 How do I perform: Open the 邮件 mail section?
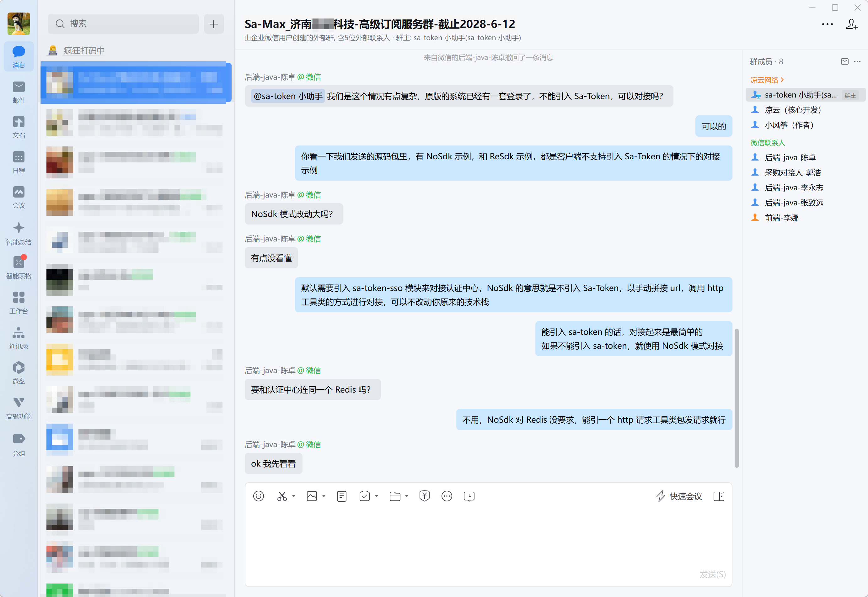[19, 92]
